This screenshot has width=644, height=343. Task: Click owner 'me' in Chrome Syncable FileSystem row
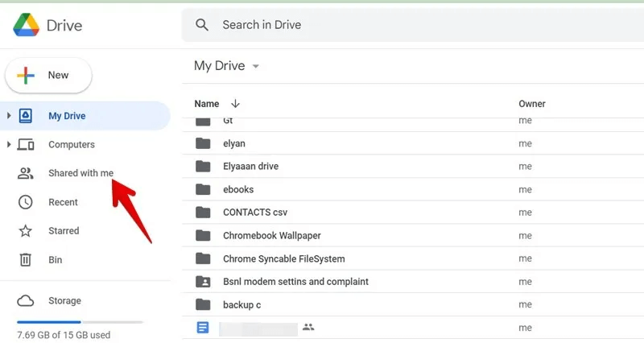[x=525, y=258]
